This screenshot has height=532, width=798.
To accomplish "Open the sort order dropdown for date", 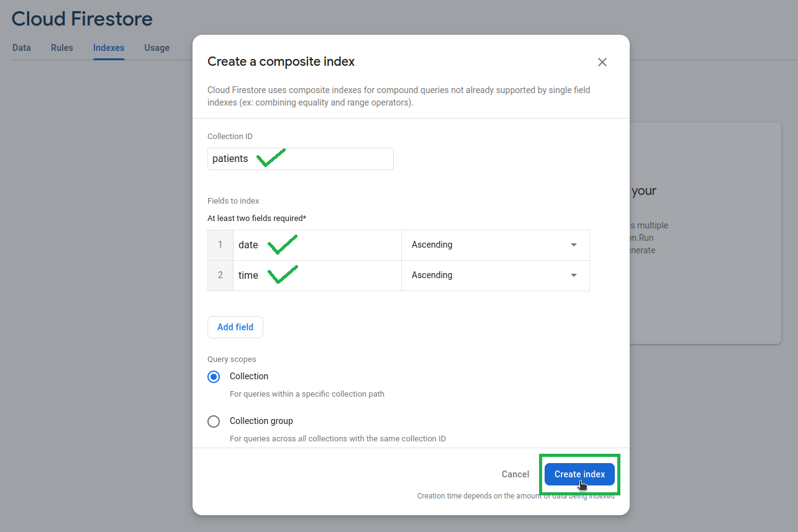I will coord(496,245).
